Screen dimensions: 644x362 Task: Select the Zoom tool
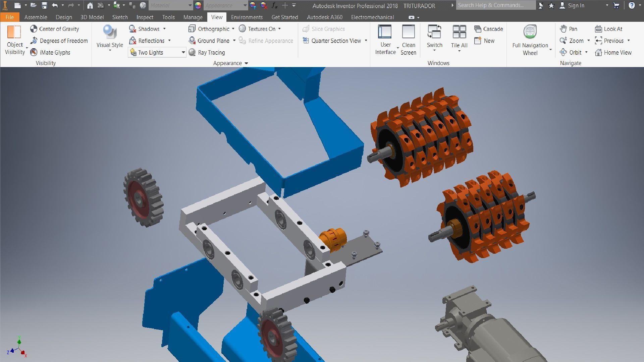click(x=572, y=41)
